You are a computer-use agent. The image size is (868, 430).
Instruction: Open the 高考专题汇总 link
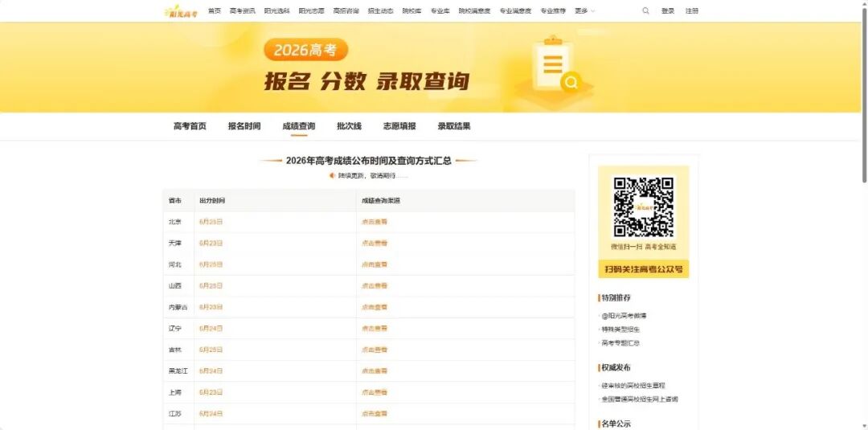tap(620, 343)
